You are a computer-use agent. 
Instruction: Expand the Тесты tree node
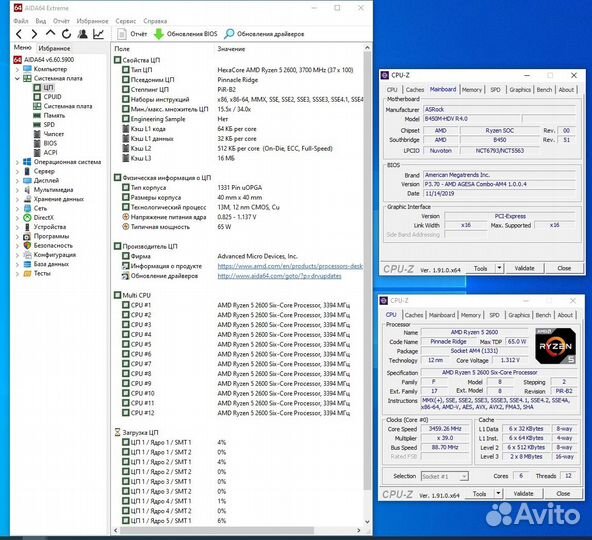click(17, 274)
